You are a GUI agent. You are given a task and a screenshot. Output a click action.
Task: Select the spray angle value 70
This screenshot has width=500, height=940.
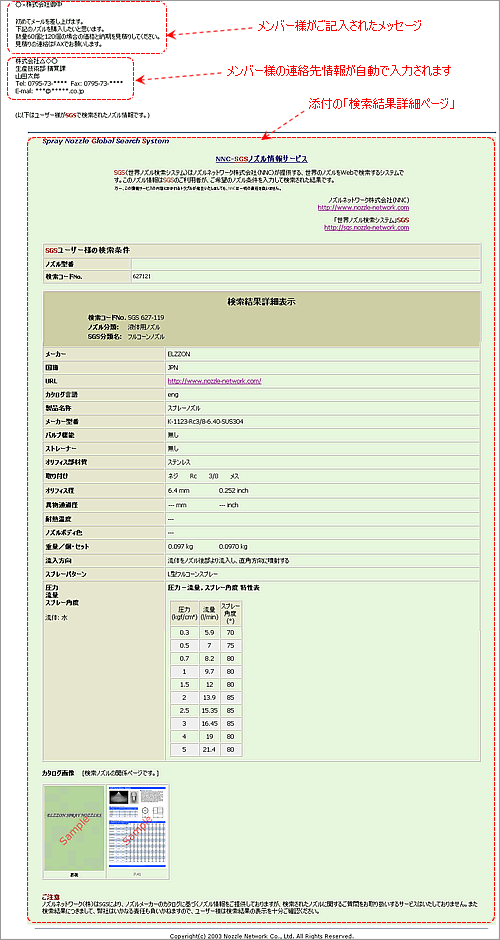pyautogui.click(x=231, y=632)
